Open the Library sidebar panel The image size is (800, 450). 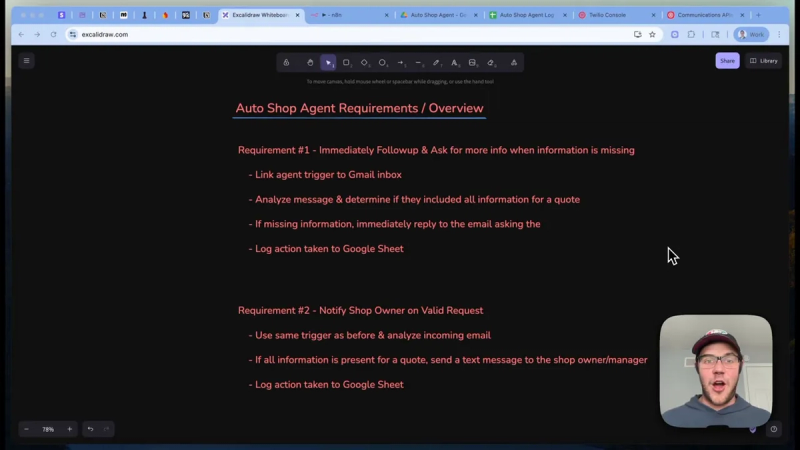pyautogui.click(x=763, y=61)
